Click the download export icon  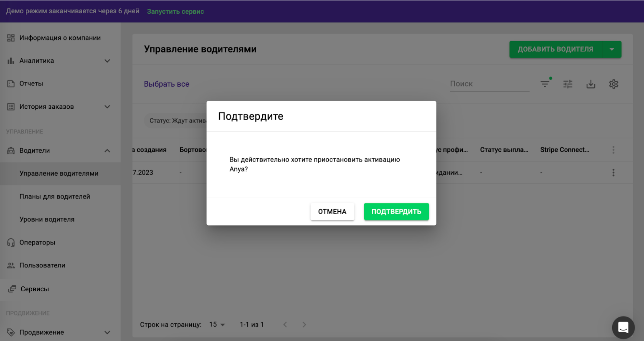point(591,84)
